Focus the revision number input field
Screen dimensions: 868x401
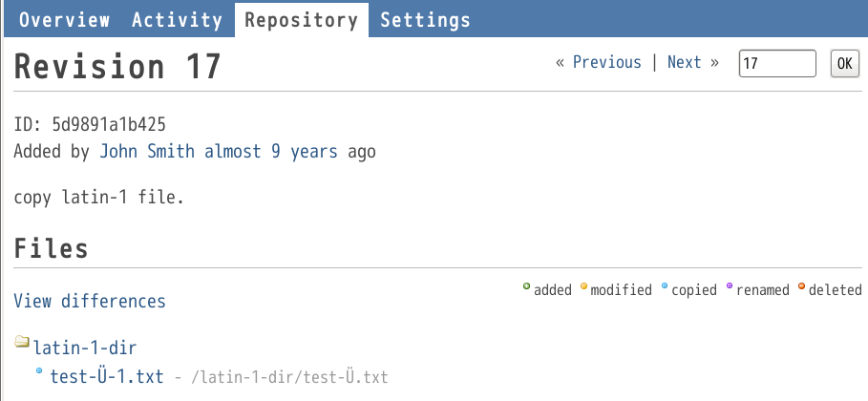[x=777, y=63]
